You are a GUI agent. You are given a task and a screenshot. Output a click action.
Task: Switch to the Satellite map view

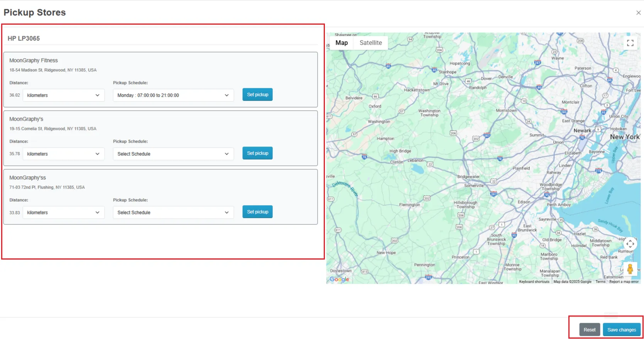pos(370,43)
